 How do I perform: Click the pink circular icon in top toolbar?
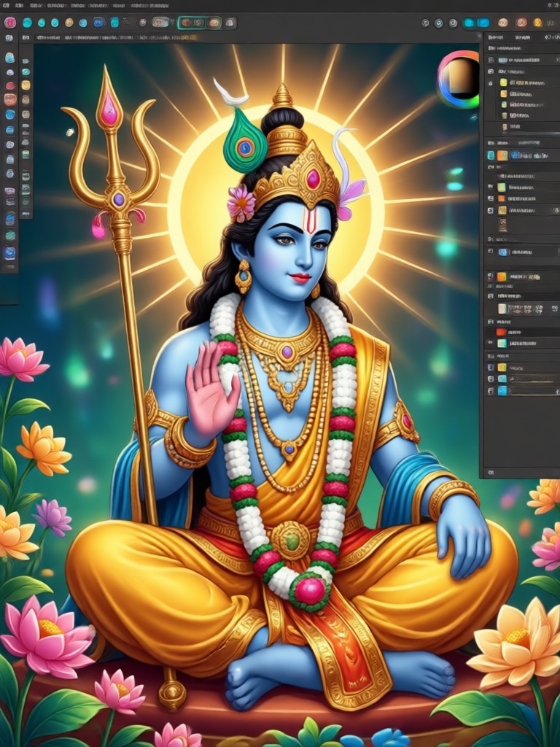pyautogui.click(x=10, y=23)
